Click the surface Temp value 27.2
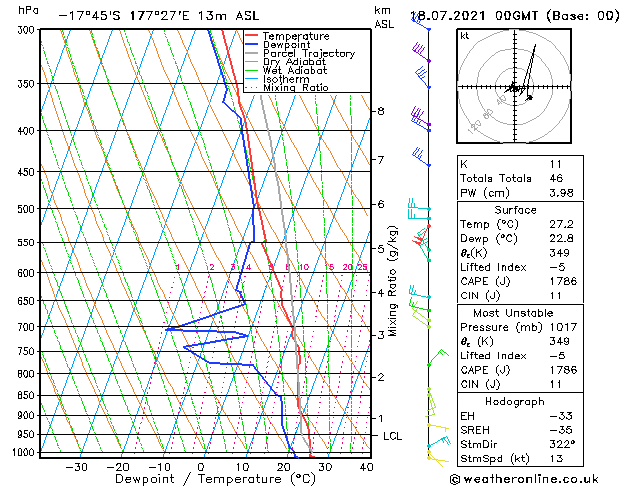629x486 pixels. pyautogui.click(x=562, y=224)
